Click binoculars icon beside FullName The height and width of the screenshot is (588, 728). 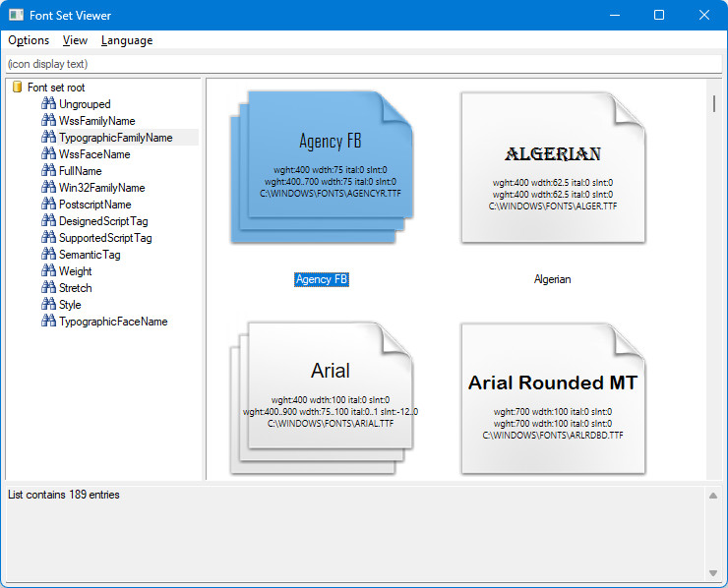click(48, 170)
